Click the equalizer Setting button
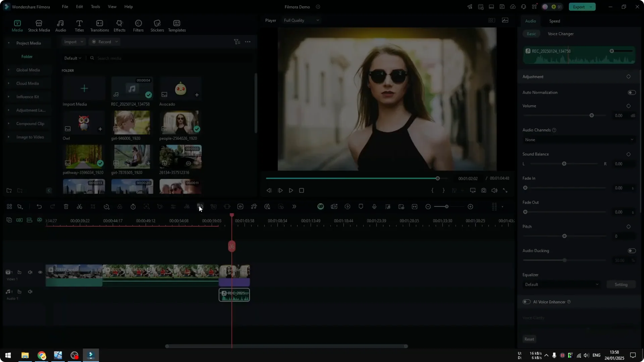Screen dimensions: 644x362 coord(621,285)
